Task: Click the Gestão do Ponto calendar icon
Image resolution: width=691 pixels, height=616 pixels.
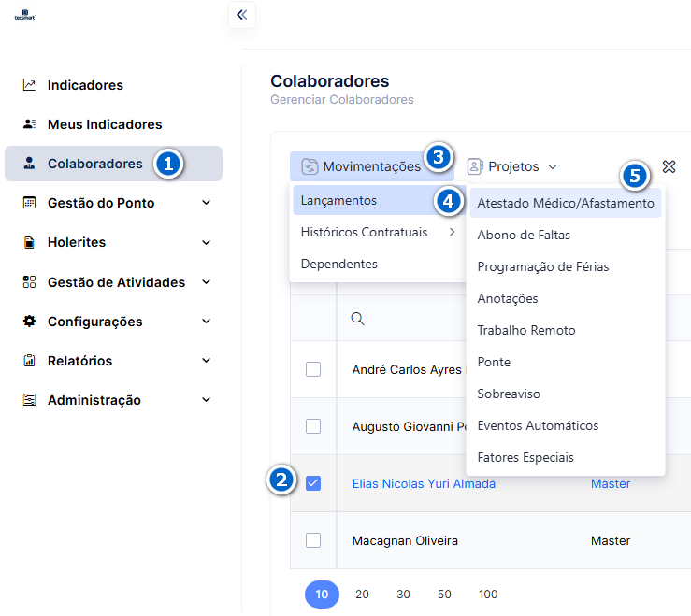Action: (x=29, y=203)
